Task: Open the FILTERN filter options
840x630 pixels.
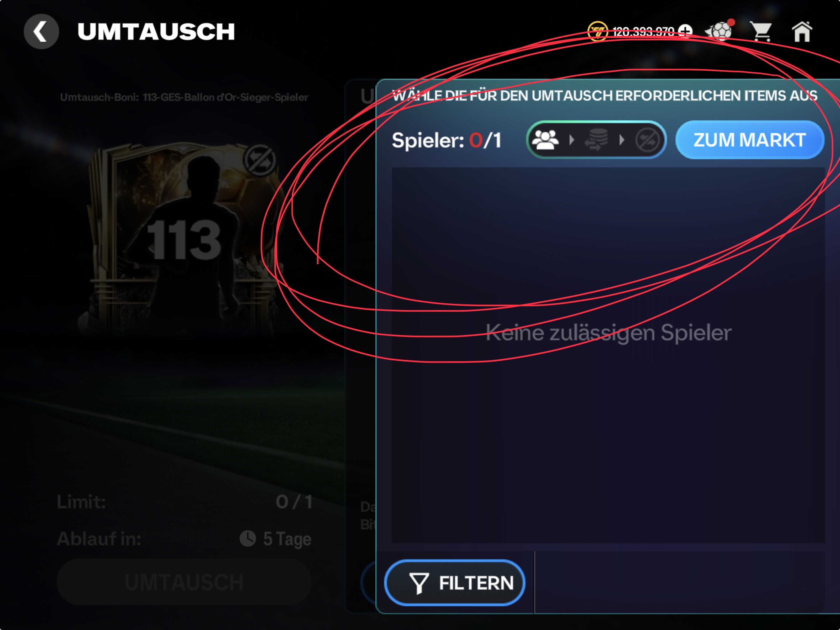Action: coord(455,582)
